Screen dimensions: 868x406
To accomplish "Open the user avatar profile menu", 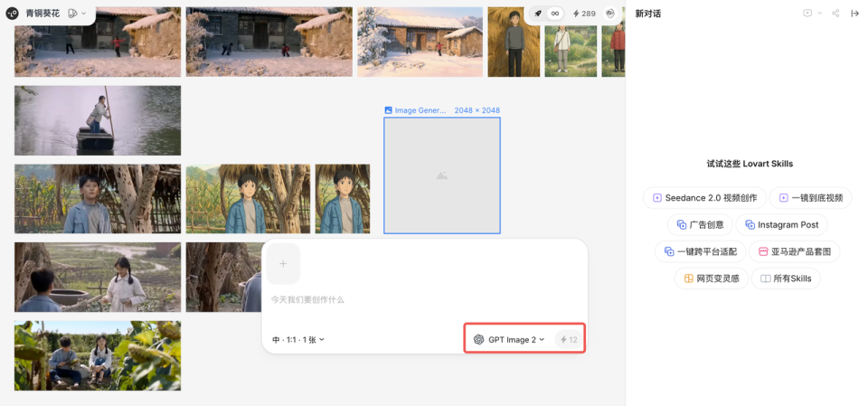I will pyautogui.click(x=609, y=14).
